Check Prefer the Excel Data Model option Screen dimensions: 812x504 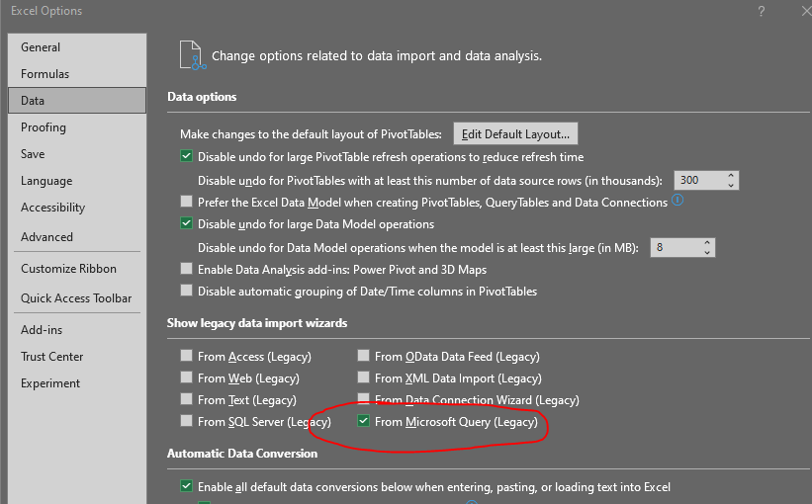(186, 202)
